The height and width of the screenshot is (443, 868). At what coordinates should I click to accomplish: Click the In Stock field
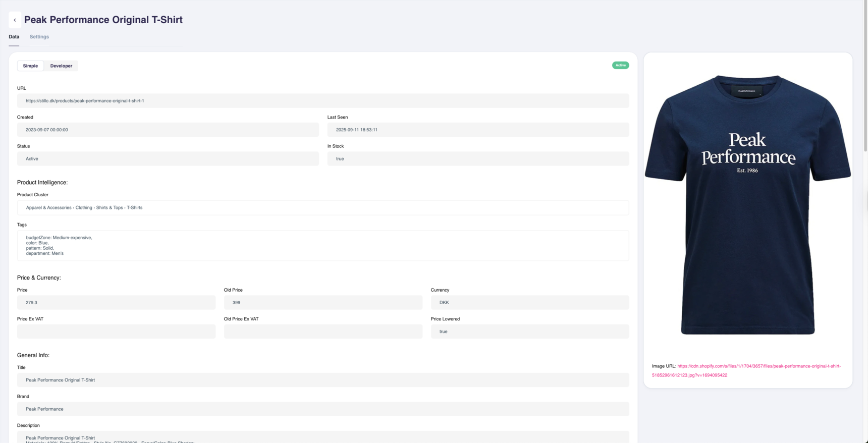tap(477, 158)
